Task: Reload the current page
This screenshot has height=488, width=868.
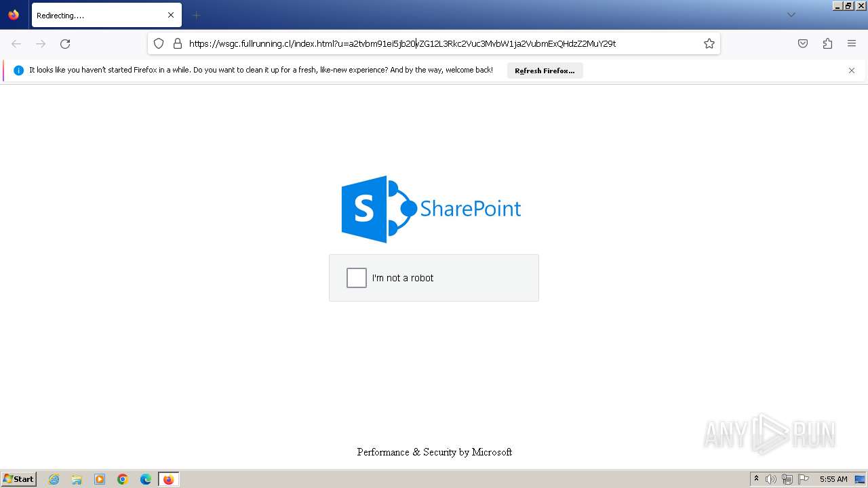Action: tap(65, 43)
